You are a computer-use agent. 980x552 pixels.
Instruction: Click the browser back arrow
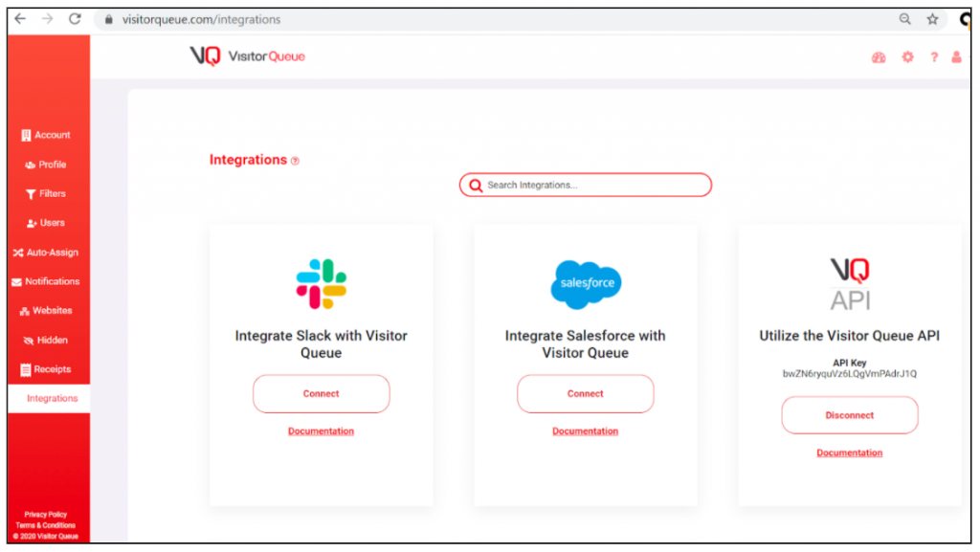(20, 19)
